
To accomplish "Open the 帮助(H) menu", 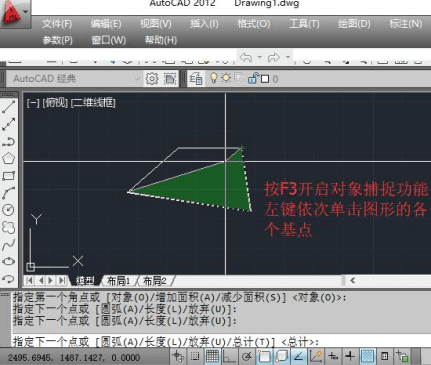I will point(161,40).
